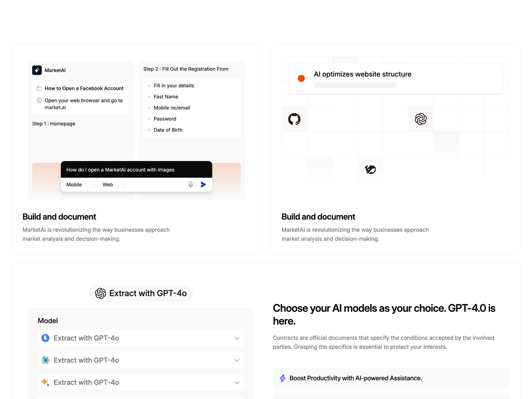
Task: Select the Fast Name list item
Action: 166,97
